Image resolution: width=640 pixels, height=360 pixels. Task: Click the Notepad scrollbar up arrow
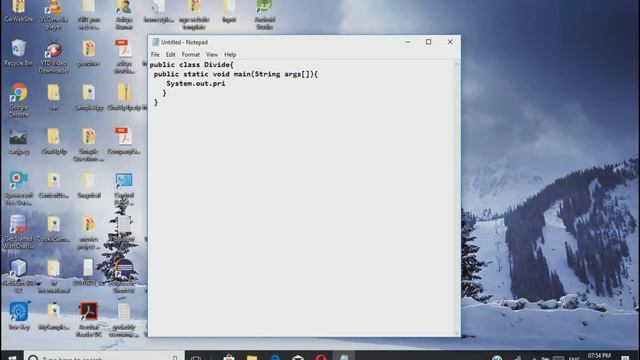(x=456, y=64)
